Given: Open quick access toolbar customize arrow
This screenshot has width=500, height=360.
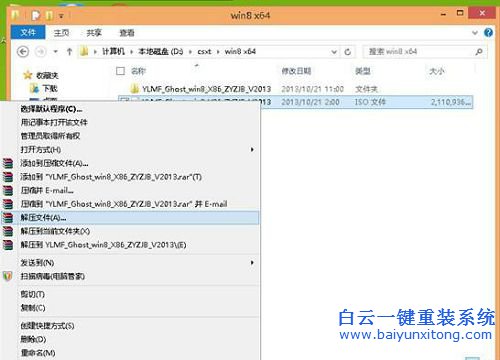Looking at the screenshot, I should 61,16.
